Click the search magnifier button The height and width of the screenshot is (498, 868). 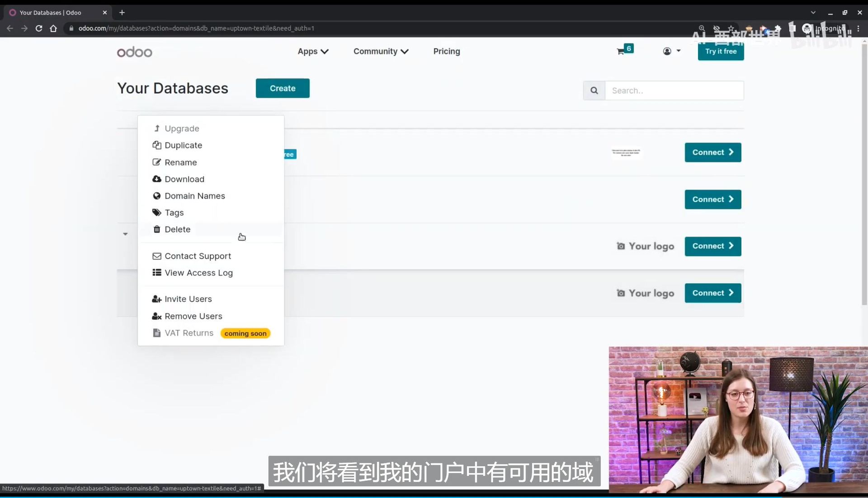pos(594,90)
